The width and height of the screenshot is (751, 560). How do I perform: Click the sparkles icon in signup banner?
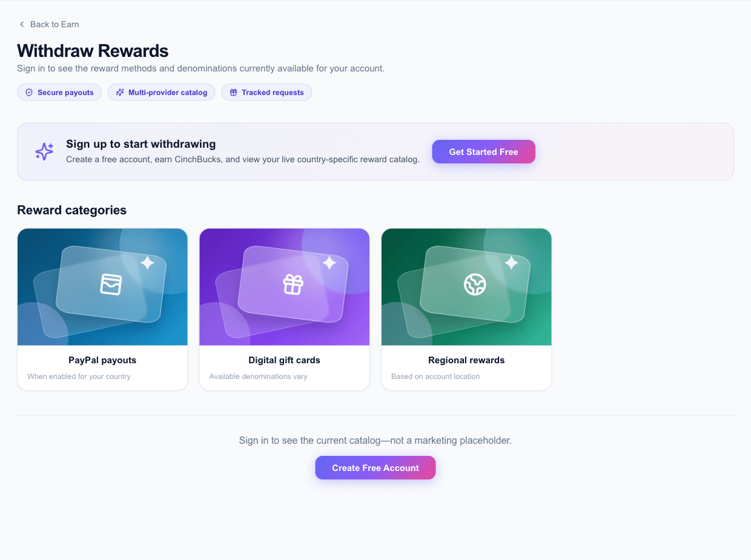tap(44, 151)
